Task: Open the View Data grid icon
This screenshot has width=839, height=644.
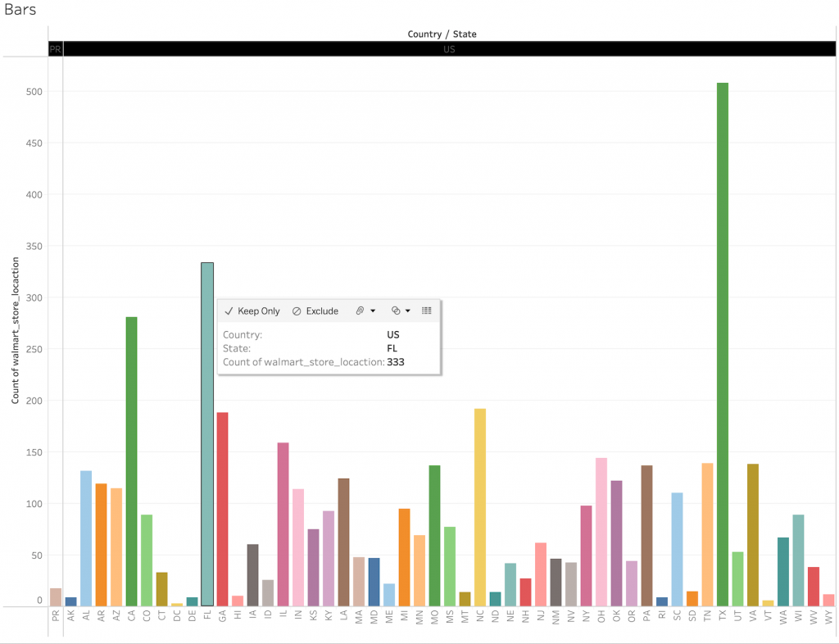Action: (x=426, y=311)
